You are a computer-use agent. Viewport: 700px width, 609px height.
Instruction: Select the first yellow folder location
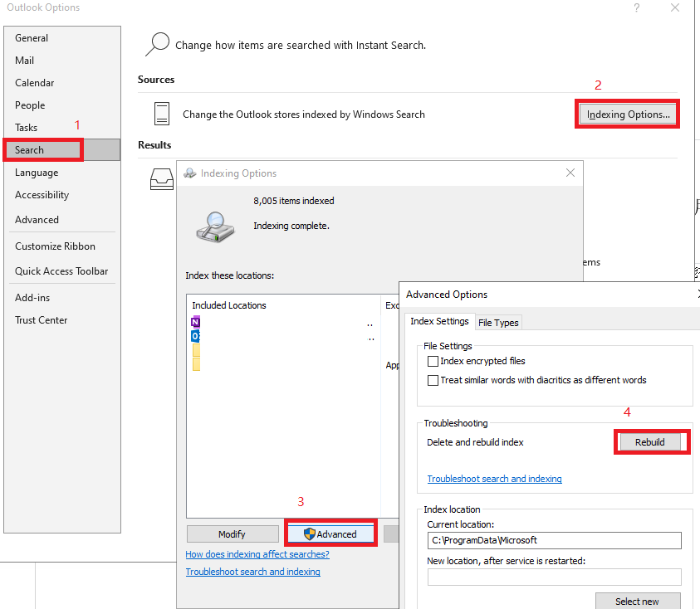coord(196,350)
